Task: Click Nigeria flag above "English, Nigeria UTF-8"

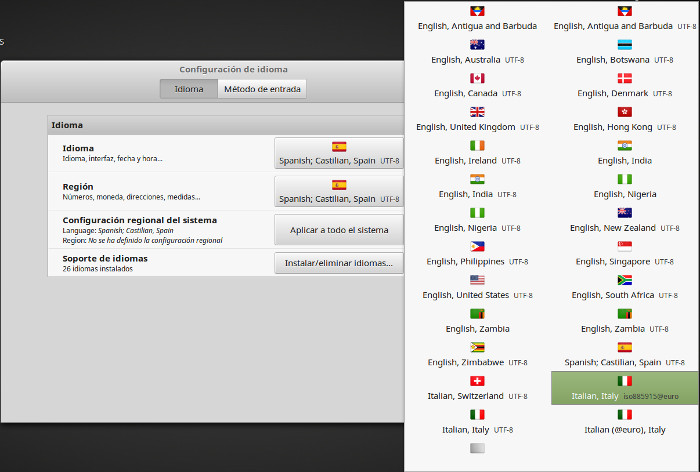Action: (x=477, y=213)
